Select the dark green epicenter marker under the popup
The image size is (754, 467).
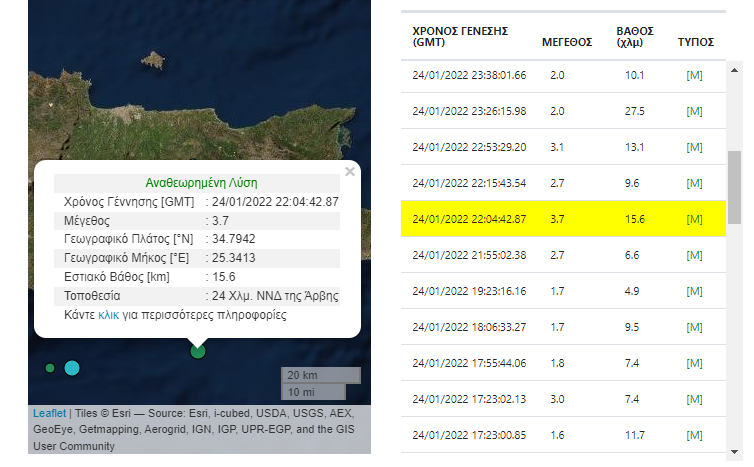pyautogui.click(x=198, y=351)
